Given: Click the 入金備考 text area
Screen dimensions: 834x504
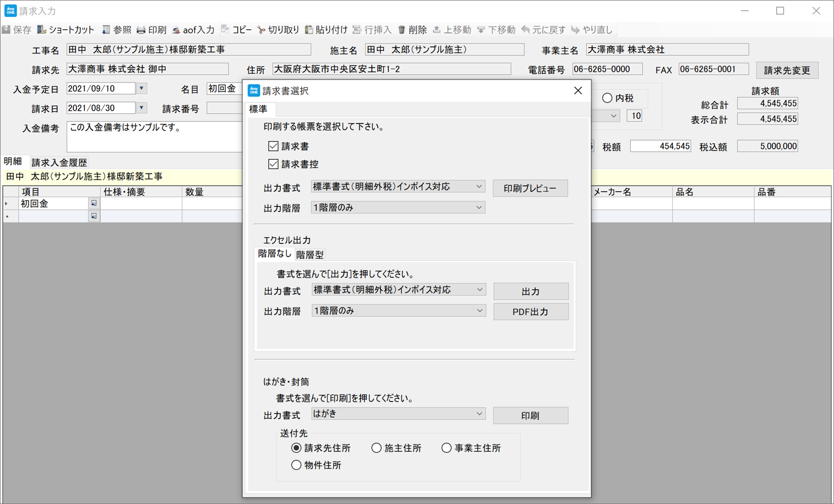Looking at the screenshot, I should pos(155,137).
